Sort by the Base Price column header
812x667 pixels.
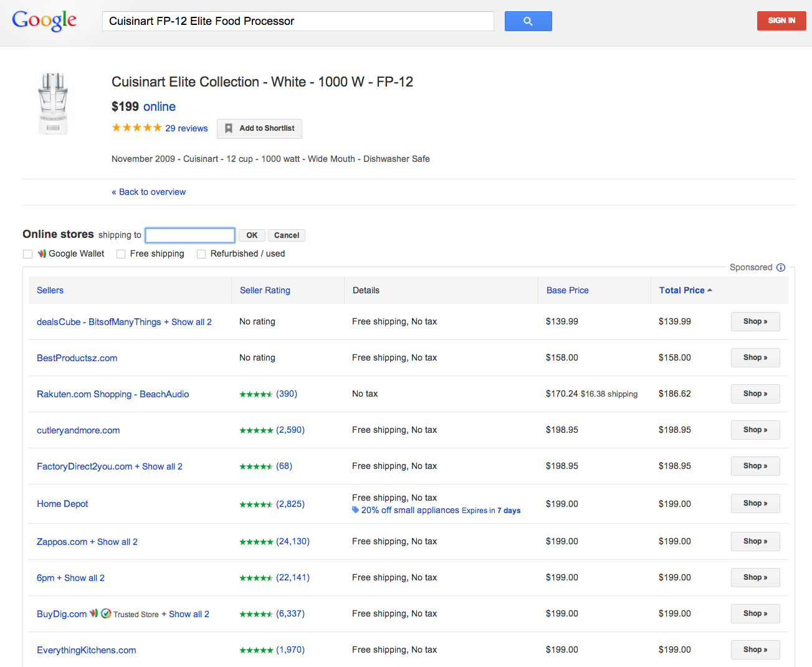click(567, 290)
